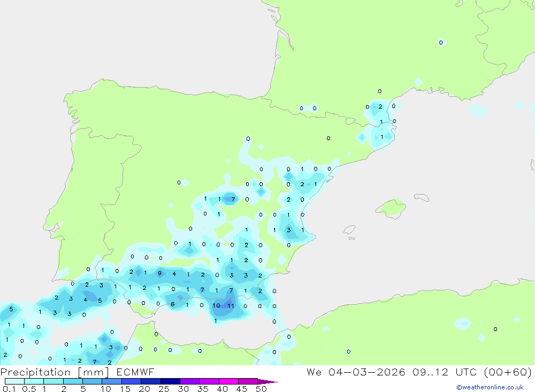Image resolution: width=535 pixels, height=392 pixels.
Task: Click the 'ECMWF' model label
Action: pos(135,372)
